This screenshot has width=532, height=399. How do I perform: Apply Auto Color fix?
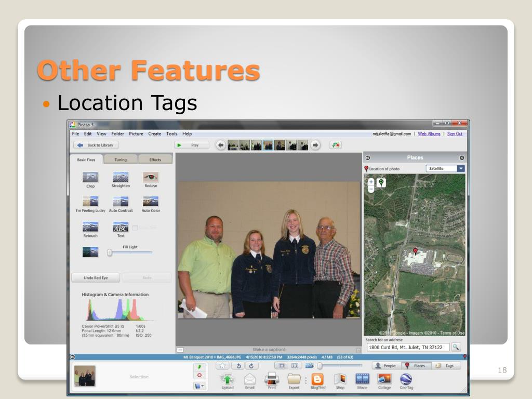click(151, 201)
